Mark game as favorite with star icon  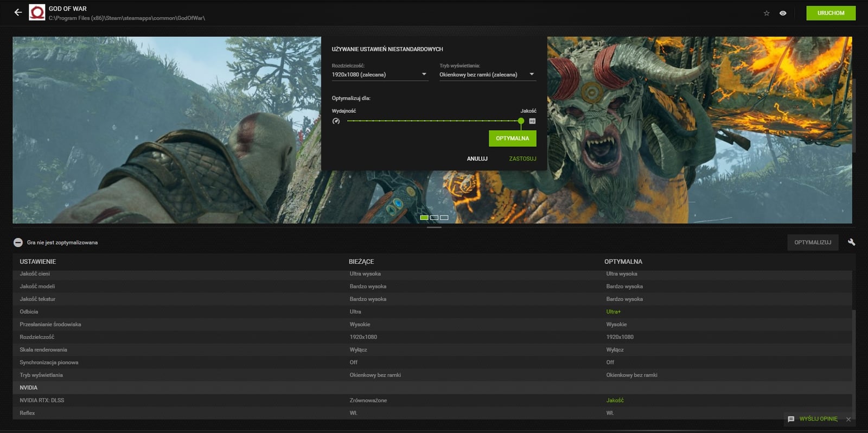click(x=767, y=13)
